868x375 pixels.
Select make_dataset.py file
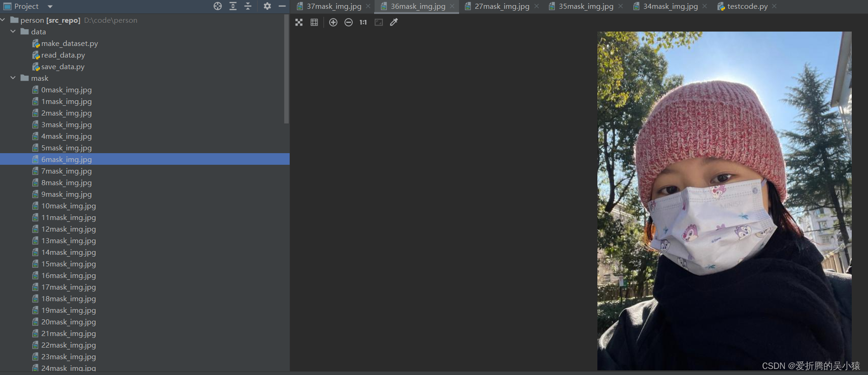pyautogui.click(x=70, y=43)
